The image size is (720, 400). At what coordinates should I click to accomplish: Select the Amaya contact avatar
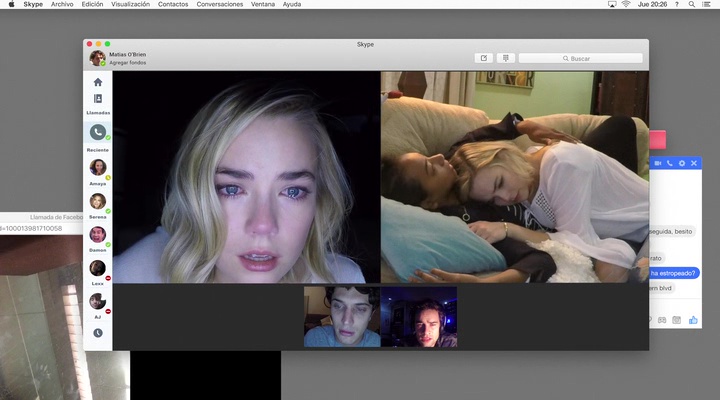click(x=98, y=167)
